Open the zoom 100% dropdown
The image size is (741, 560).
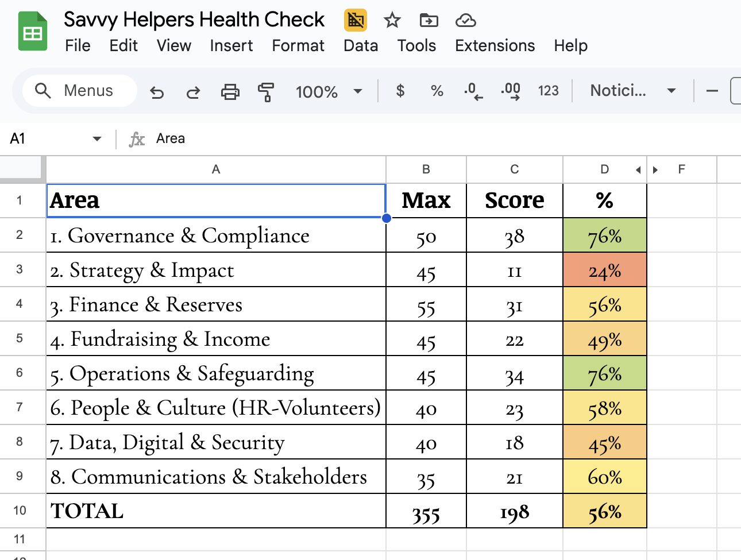coord(329,91)
